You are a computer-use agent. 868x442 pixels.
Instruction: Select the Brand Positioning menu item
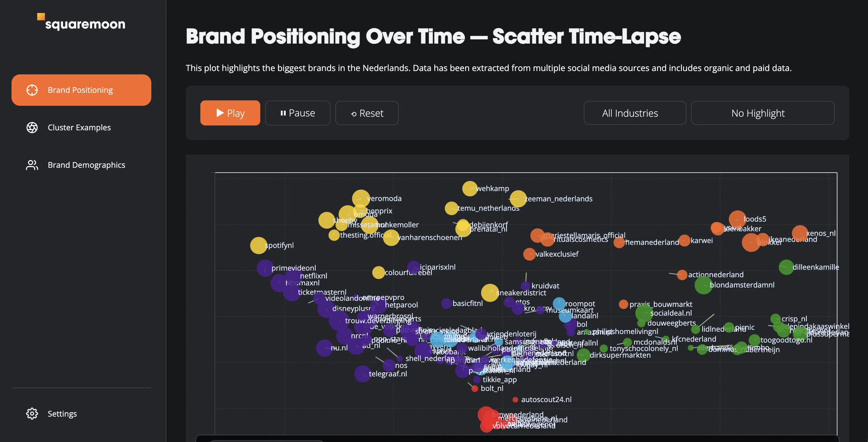(80, 90)
